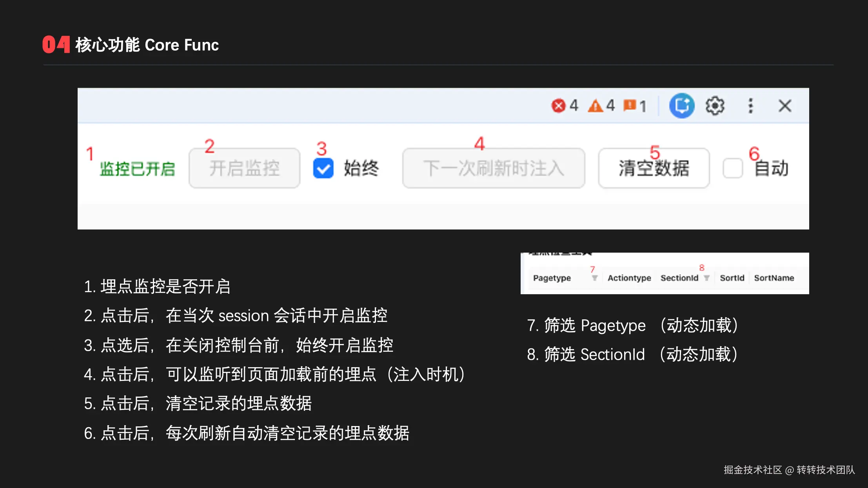Select the SortName column header
Image resolution: width=868 pixels, height=488 pixels.
(x=774, y=278)
